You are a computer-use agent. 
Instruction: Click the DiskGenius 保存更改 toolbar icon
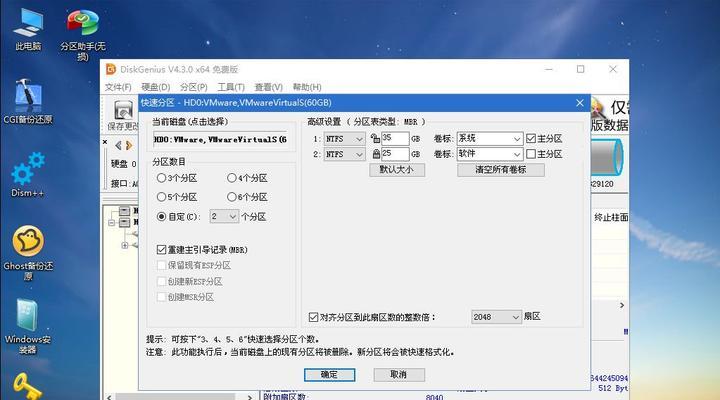[123, 115]
